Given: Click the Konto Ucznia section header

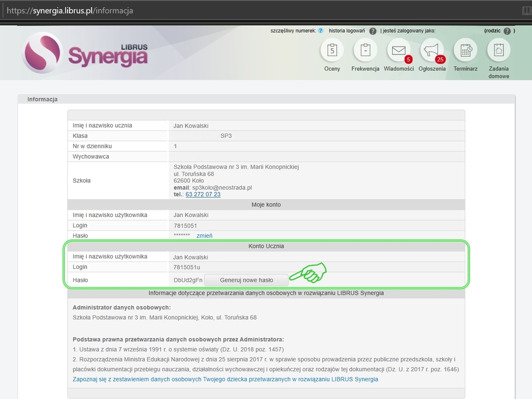Looking at the screenshot, I should [x=266, y=246].
